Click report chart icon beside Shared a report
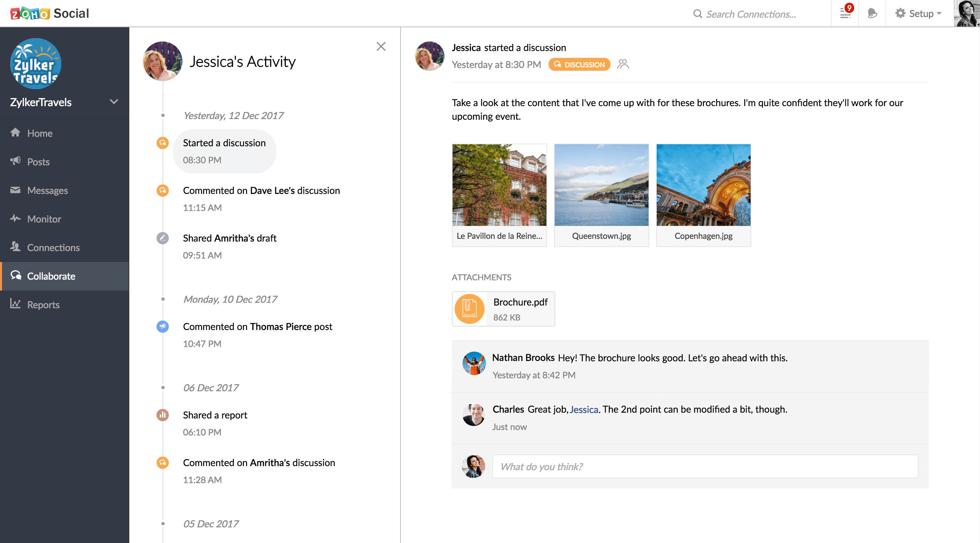The image size is (980, 543). 163,415
